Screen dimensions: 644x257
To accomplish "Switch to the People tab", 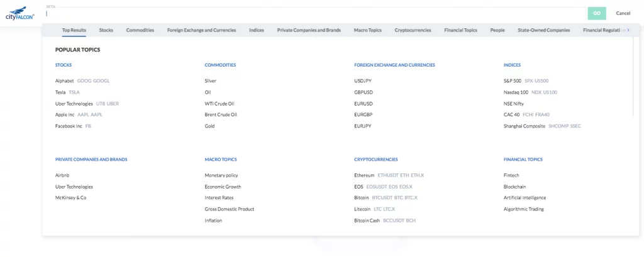I will tap(497, 30).
